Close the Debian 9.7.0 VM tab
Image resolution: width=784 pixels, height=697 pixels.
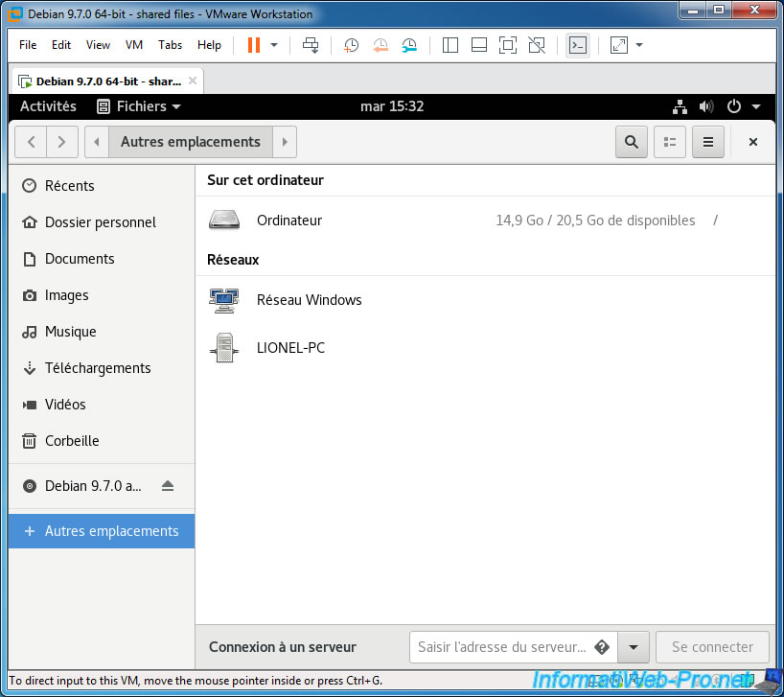pyautogui.click(x=193, y=81)
